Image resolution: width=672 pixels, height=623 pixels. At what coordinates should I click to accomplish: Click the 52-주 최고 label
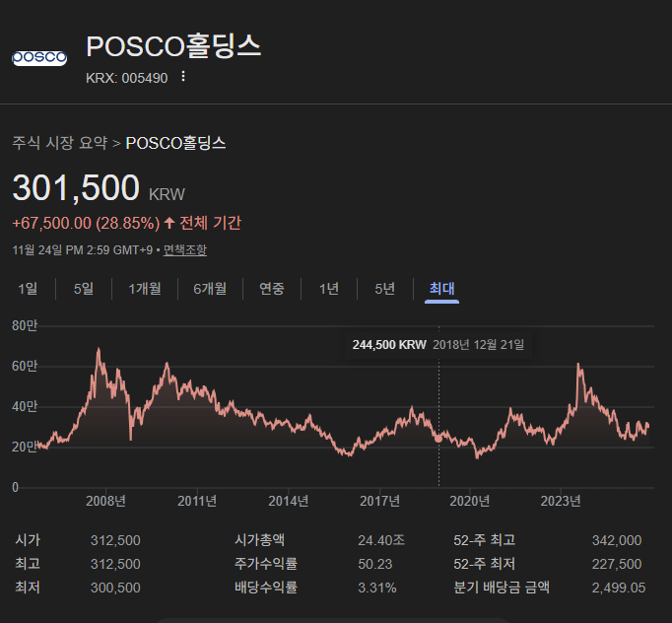tap(484, 540)
